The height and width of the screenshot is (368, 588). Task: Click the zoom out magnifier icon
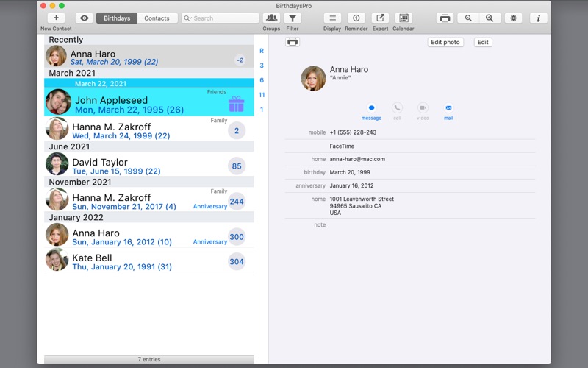(468, 18)
